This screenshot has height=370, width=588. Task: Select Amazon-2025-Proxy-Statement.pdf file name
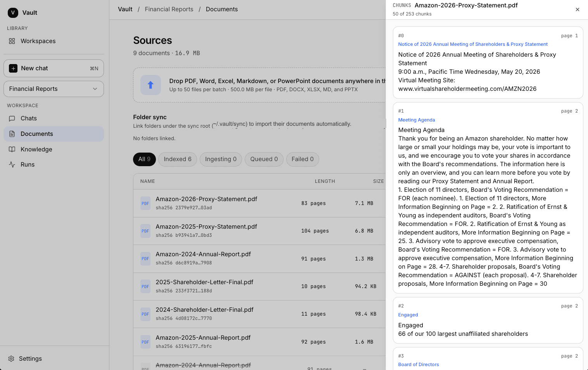point(206,227)
